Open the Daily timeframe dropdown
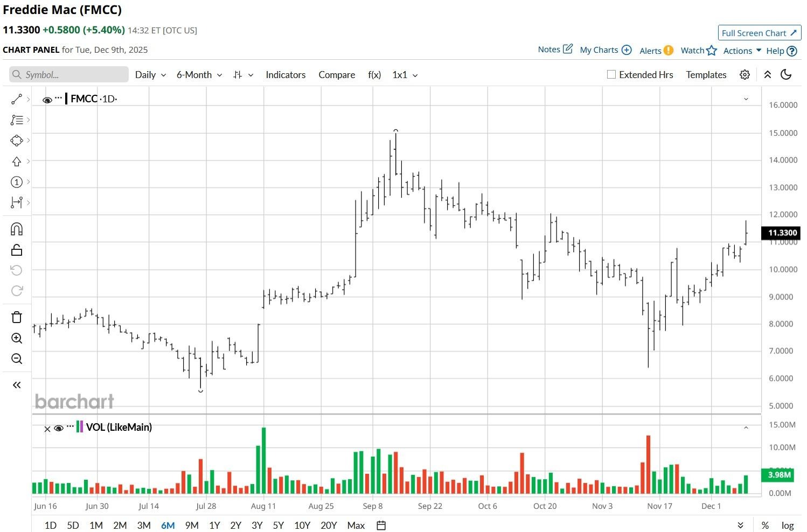The height and width of the screenshot is (532, 807). [x=150, y=74]
